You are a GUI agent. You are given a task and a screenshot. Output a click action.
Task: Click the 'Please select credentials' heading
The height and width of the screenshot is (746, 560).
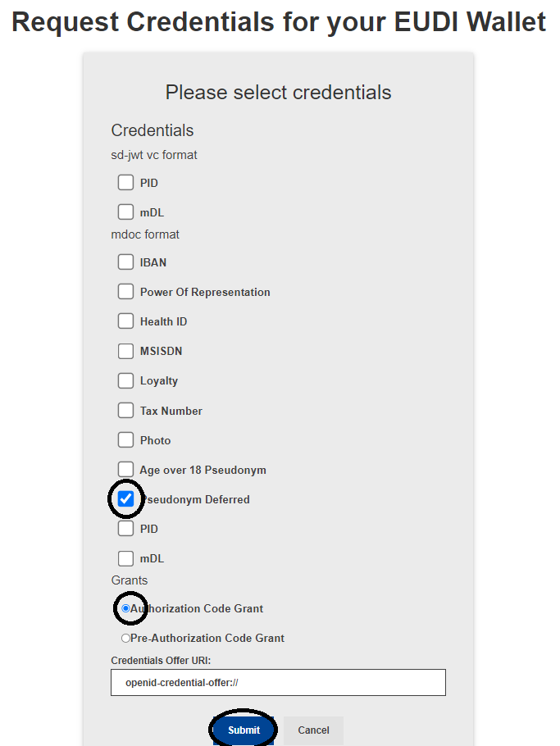pyautogui.click(x=278, y=92)
